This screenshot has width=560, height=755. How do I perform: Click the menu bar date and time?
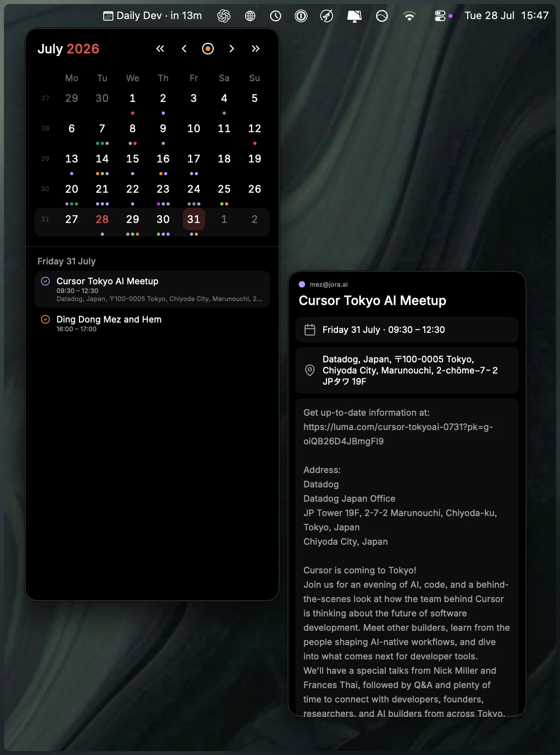pyautogui.click(x=507, y=16)
